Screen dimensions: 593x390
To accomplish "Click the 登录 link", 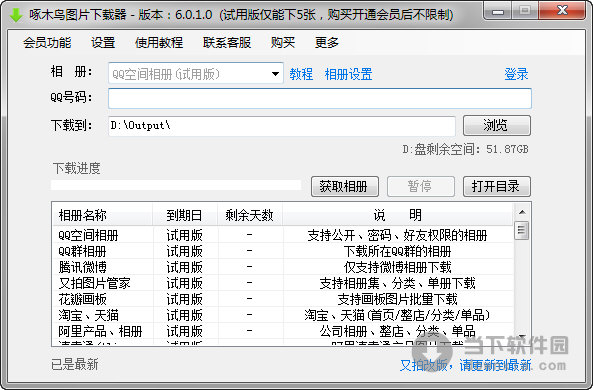I will (516, 74).
